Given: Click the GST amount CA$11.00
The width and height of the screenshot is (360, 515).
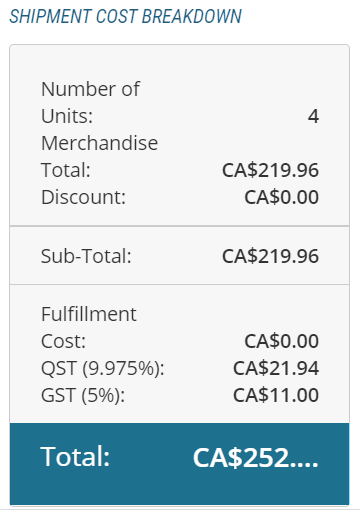Looking at the screenshot, I should tap(276, 395).
